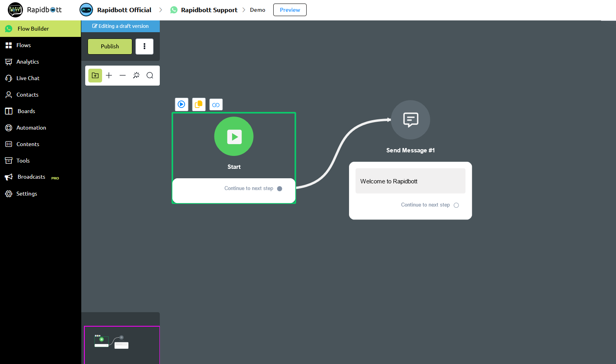Click the auto-arrange sparkle icon

coord(136,75)
